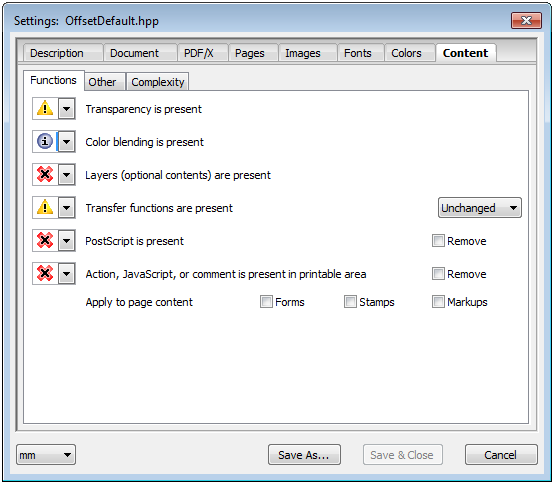Click the red error icon for Layers
The height and width of the screenshot is (484, 554).
pyautogui.click(x=45, y=175)
